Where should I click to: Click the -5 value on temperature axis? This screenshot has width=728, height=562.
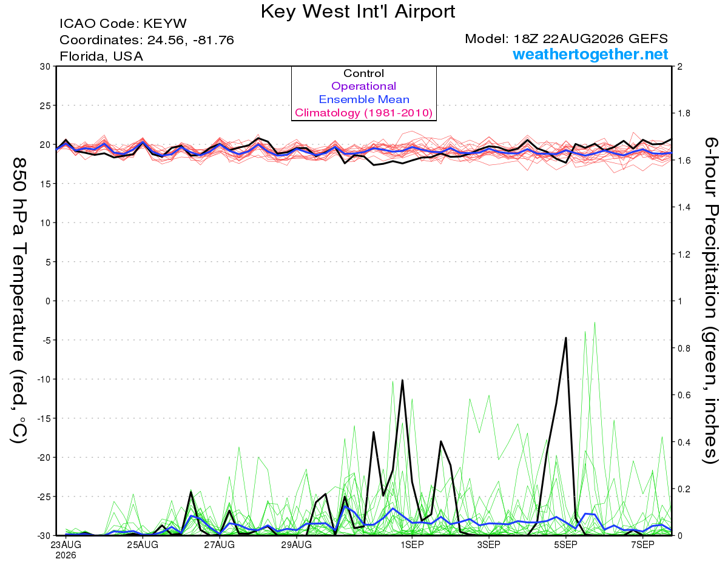(46, 340)
